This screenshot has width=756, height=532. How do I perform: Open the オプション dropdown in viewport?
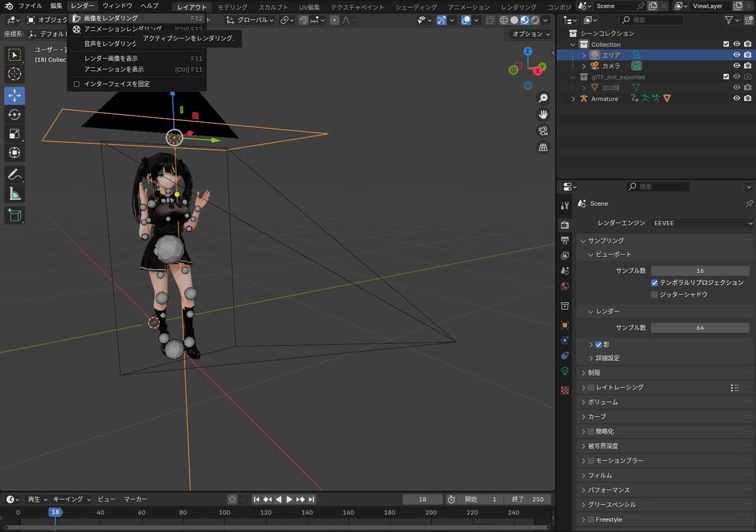(x=530, y=34)
